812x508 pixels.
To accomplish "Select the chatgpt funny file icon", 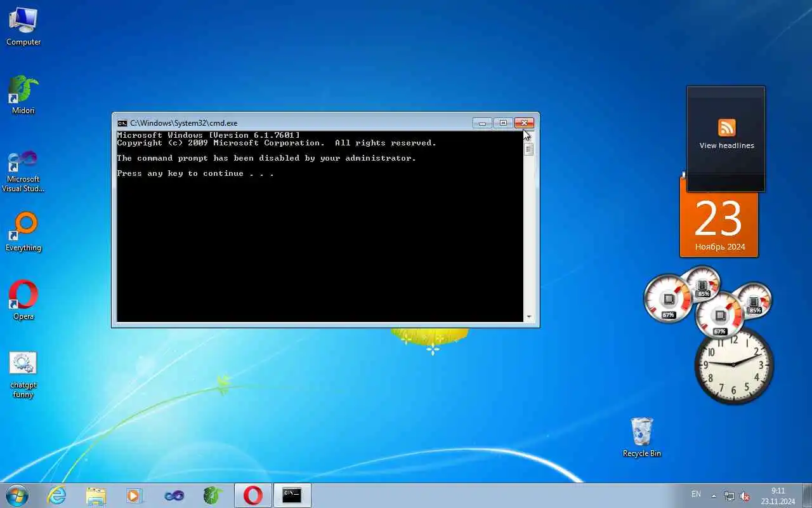I will click(23, 375).
